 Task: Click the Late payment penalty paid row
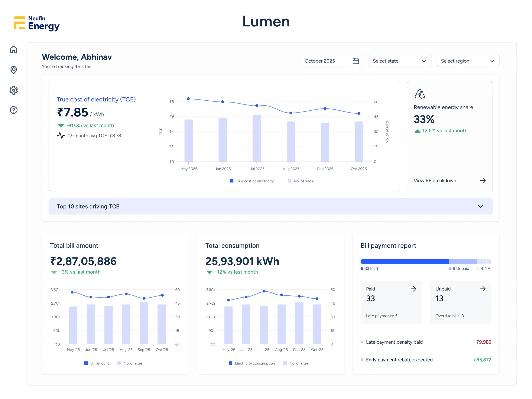click(426, 342)
